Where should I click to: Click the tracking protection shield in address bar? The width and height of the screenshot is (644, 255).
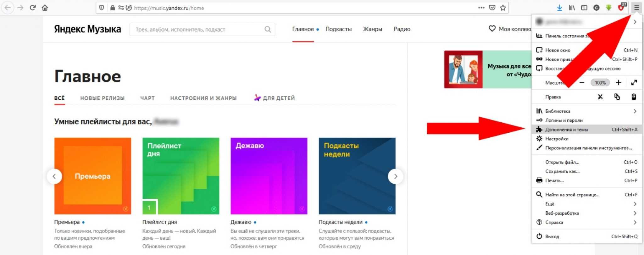pyautogui.click(x=101, y=8)
